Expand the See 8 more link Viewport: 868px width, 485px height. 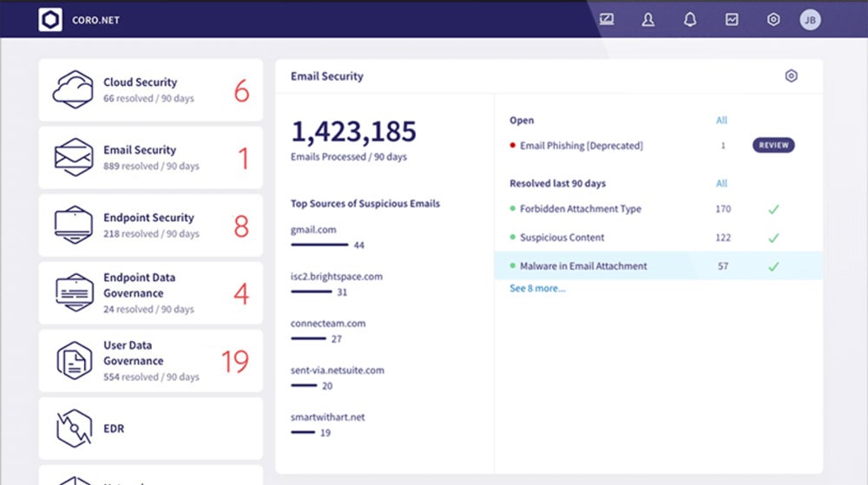click(x=537, y=288)
